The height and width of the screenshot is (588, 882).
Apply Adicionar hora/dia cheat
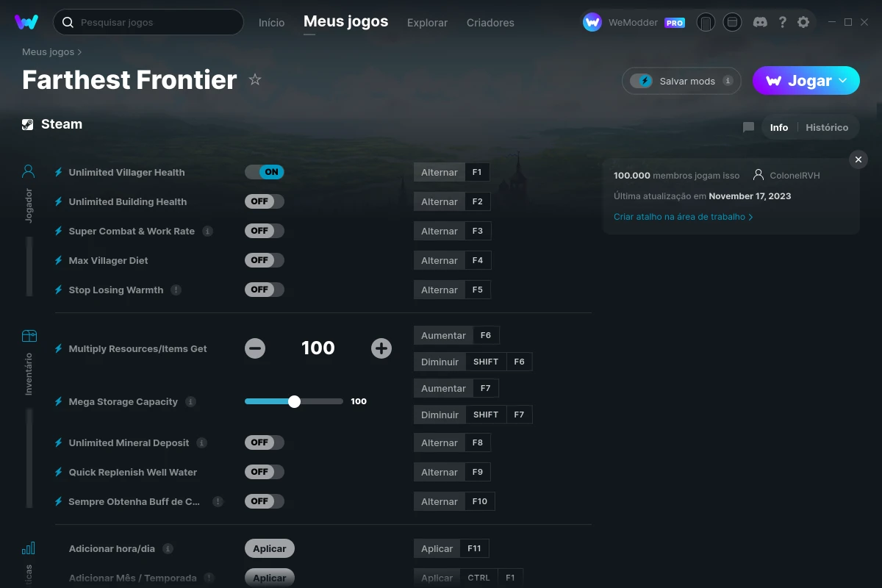270,548
